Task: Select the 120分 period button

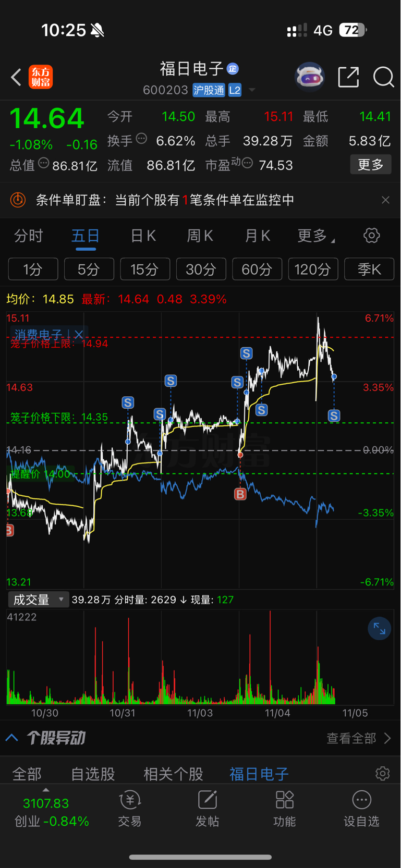Action: click(313, 269)
